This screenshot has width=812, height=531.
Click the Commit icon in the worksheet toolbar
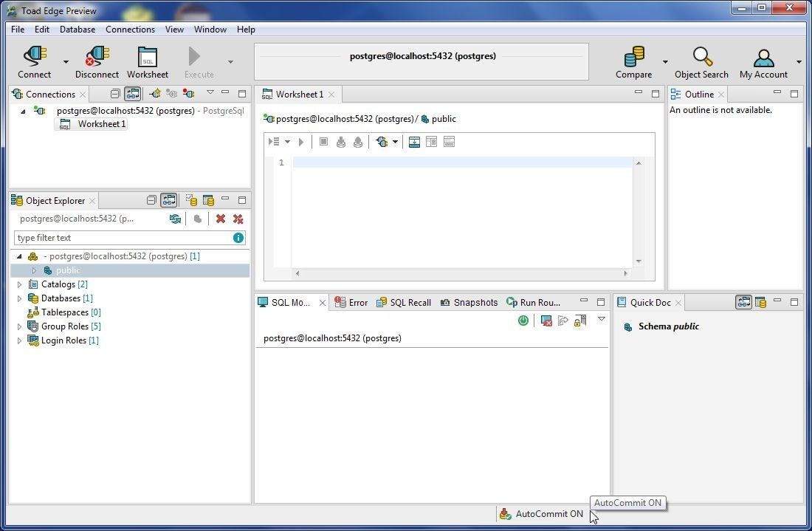click(340, 141)
